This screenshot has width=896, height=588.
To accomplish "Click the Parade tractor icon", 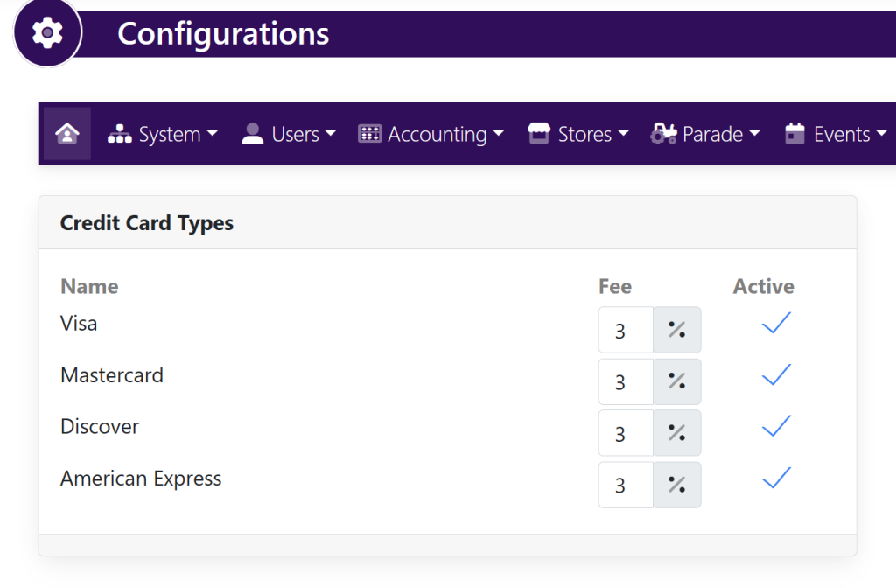I will point(663,134).
